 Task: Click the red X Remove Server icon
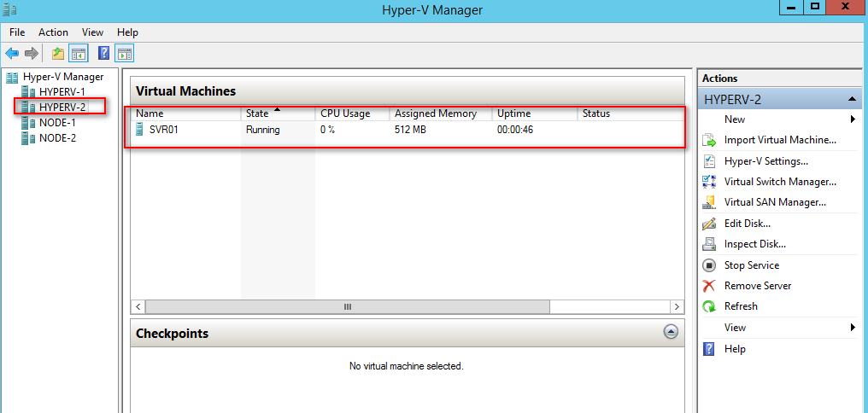[x=709, y=286]
